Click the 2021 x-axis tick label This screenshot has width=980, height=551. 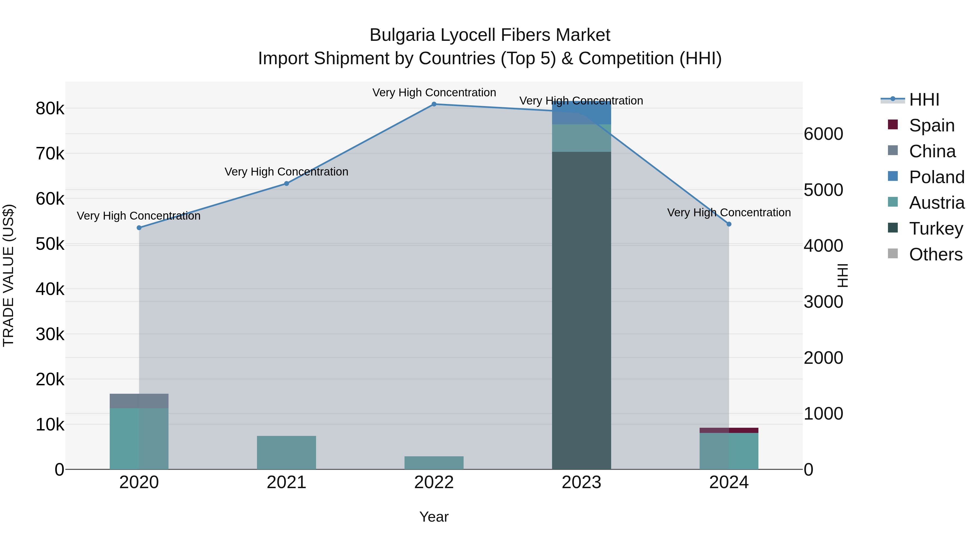pyautogui.click(x=286, y=482)
